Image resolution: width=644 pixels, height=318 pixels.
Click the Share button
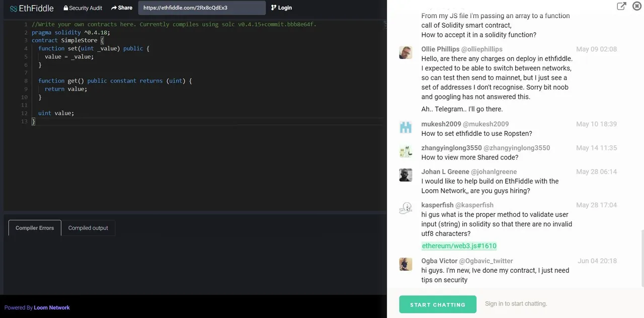[122, 8]
